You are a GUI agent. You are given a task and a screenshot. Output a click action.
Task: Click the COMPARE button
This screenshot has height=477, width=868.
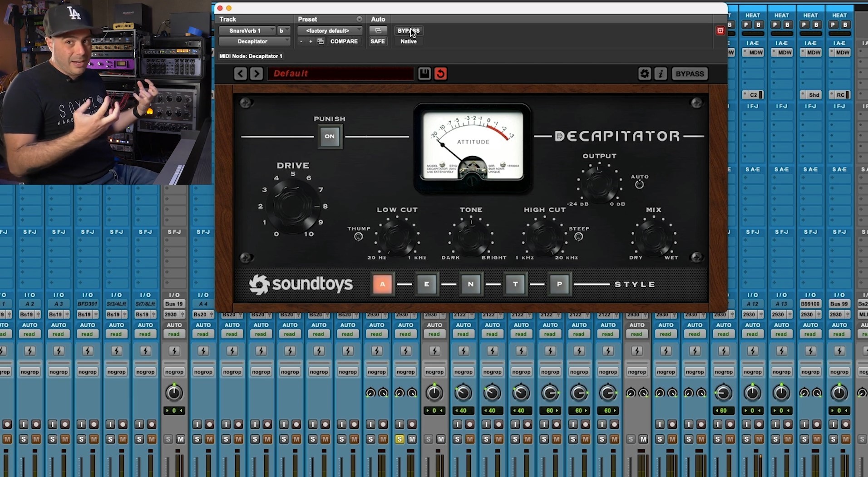click(x=344, y=41)
